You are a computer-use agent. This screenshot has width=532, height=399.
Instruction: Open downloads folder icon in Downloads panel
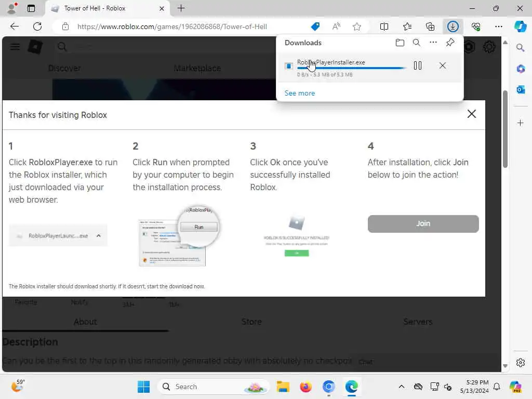pos(400,43)
